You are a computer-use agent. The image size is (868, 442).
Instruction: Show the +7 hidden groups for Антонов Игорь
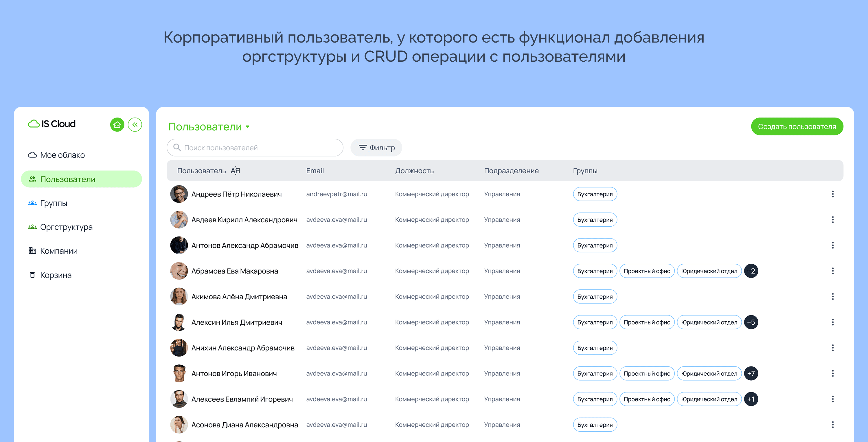751,373
